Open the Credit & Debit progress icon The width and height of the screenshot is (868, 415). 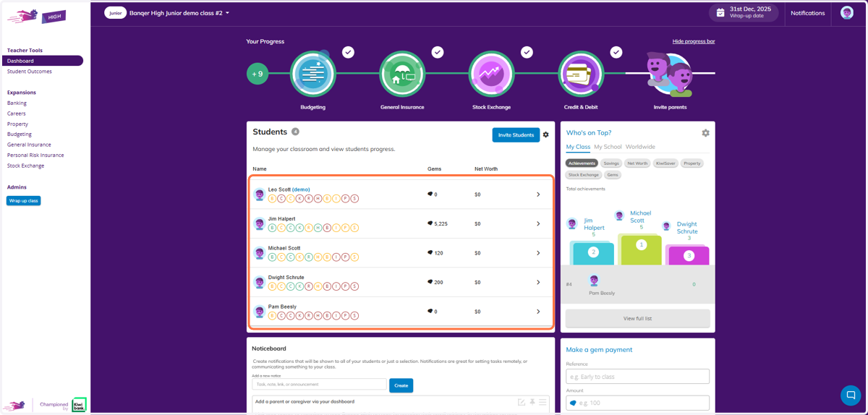coord(581,74)
